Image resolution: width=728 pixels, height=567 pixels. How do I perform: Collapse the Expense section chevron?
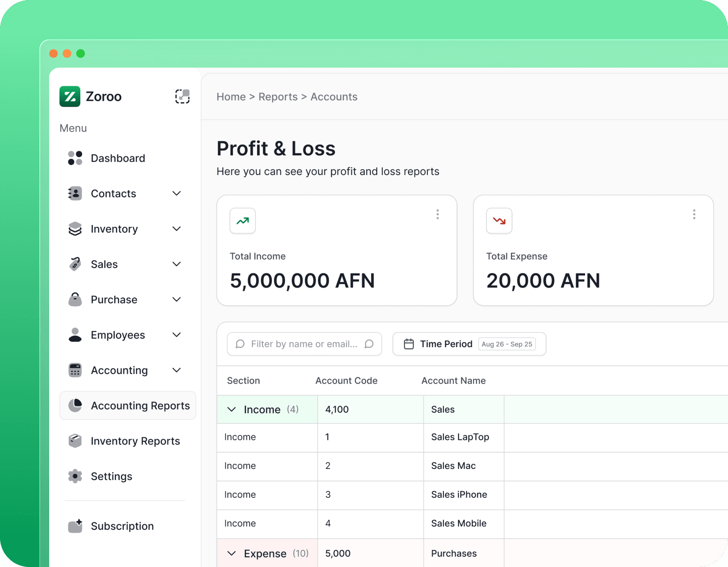pos(232,553)
